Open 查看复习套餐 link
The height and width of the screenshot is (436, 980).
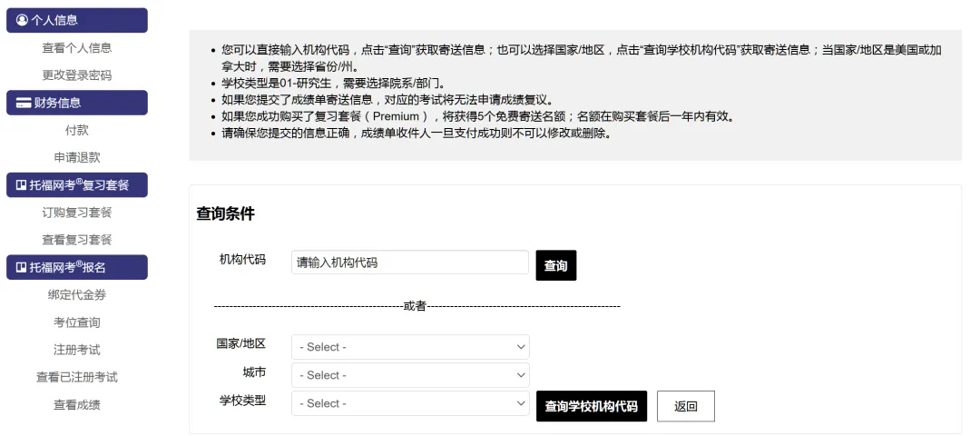point(77,240)
